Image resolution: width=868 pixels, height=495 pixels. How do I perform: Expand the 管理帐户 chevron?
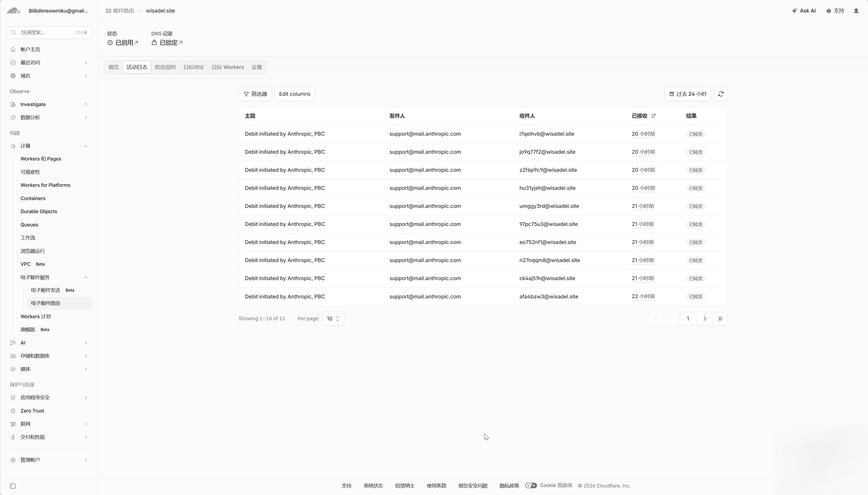(86, 460)
